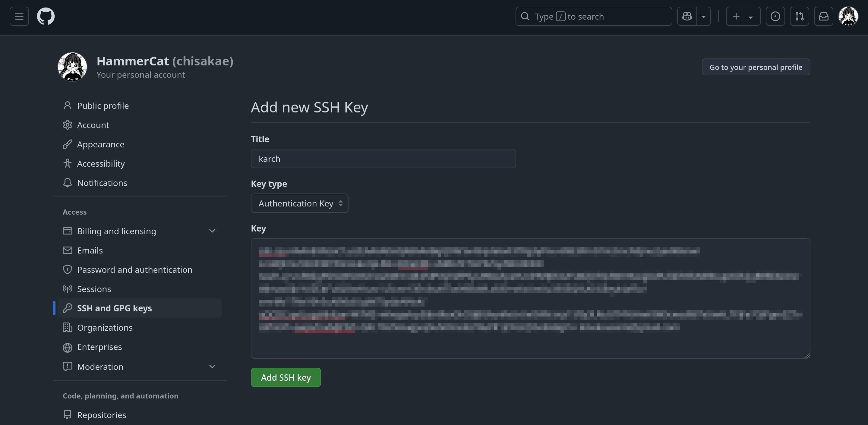Click the Moderation sidebar item
This screenshot has height=425, width=868.
click(x=140, y=367)
